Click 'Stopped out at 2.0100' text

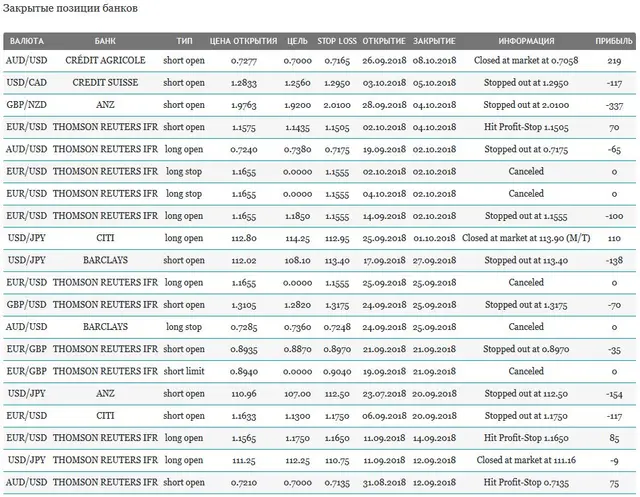pyautogui.click(x=526, y=105)
